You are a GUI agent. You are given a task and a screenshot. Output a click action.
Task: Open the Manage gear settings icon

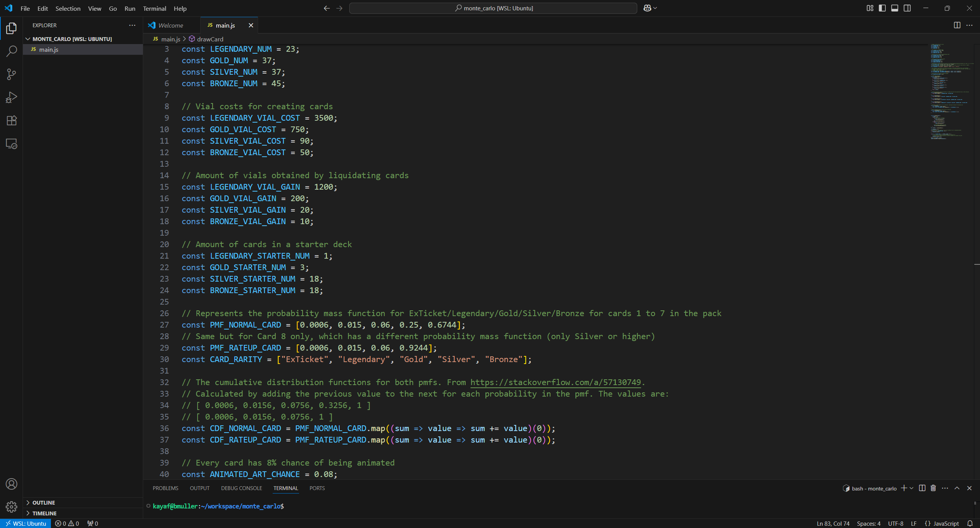pos(11,507)
